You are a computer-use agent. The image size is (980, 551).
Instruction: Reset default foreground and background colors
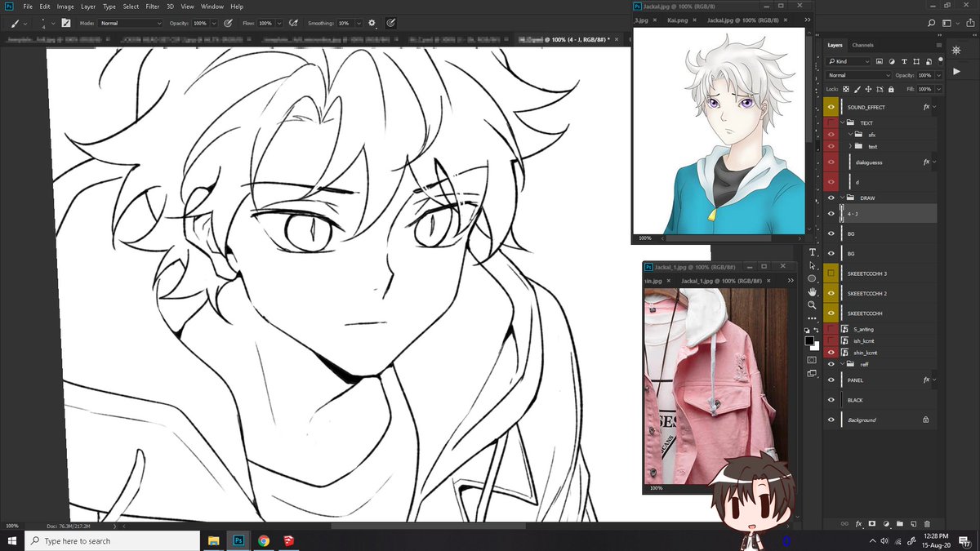pyautogui.click(x=807, y=331)
